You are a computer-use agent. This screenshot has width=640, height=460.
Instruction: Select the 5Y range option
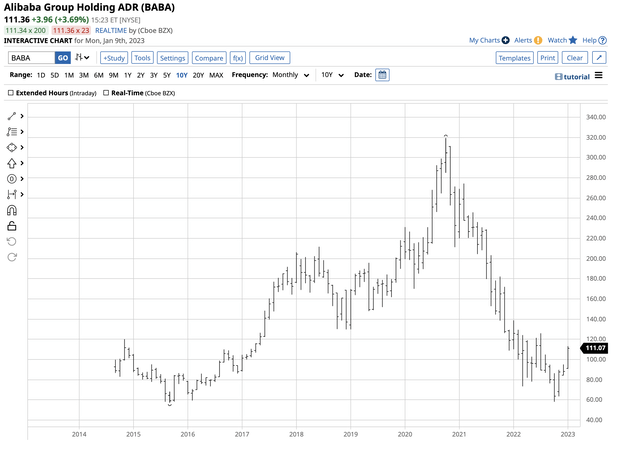click(166, 75)
